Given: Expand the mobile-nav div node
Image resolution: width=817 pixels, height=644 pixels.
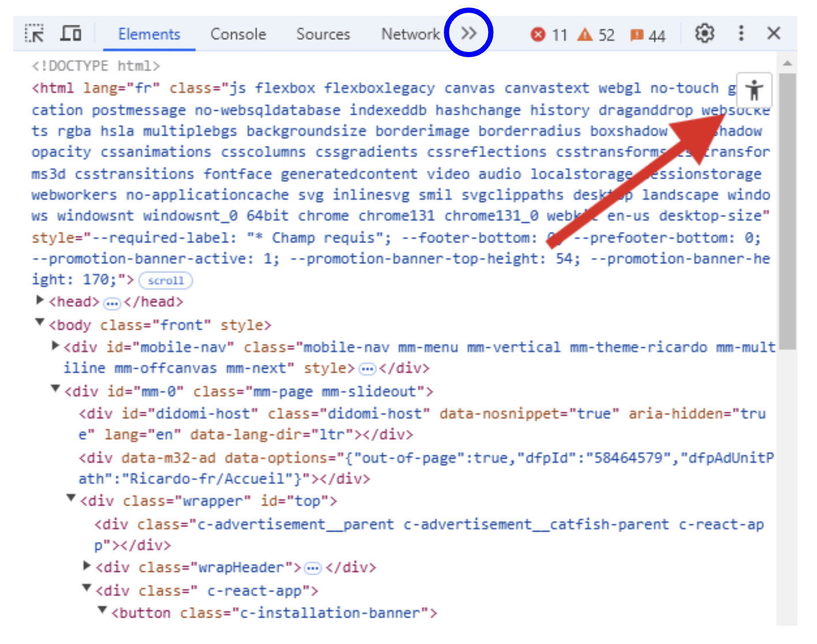Looking at the screenshot, I should pyautogui.click(x=55, y=346).
